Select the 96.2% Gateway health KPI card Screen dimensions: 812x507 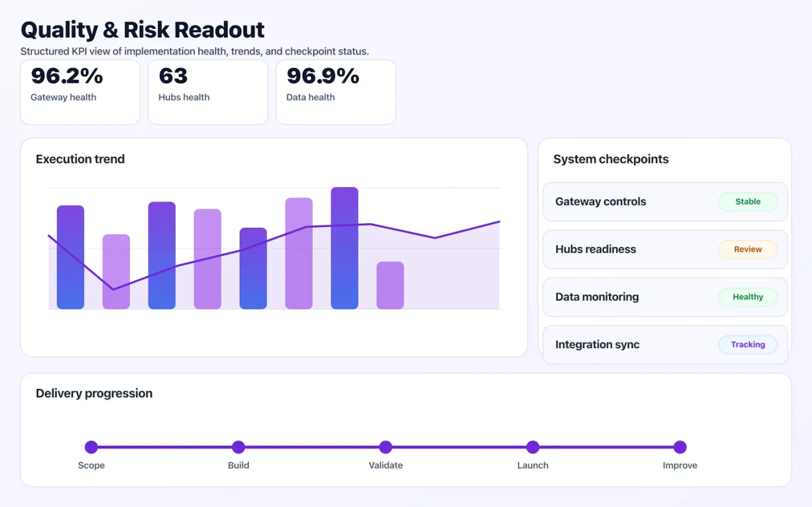click(80, 91)
